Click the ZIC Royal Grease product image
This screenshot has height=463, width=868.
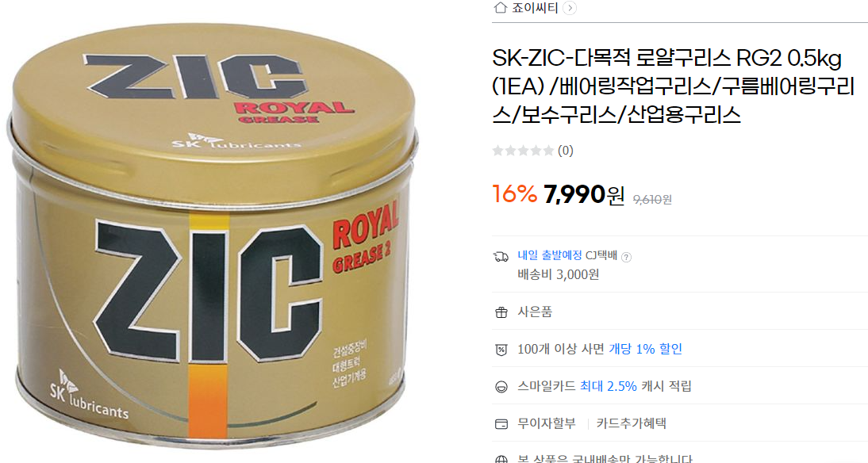(x=213, y=232)
